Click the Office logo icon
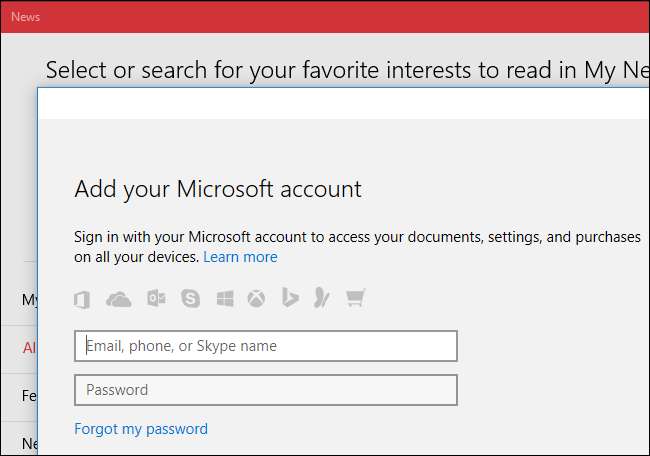The width and height of the screenshot is (650, 456). pos(84,298)
